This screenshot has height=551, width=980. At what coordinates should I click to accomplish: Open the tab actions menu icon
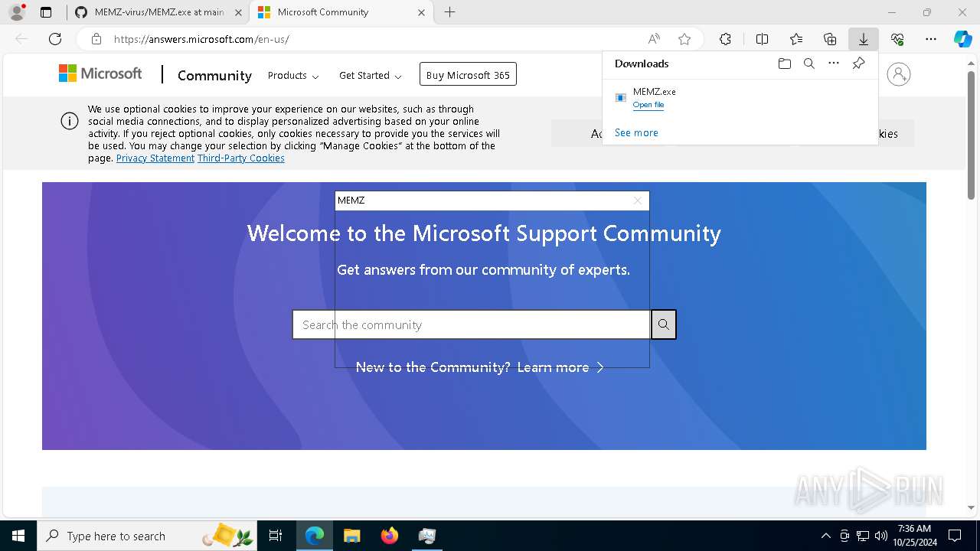(46, 12)
